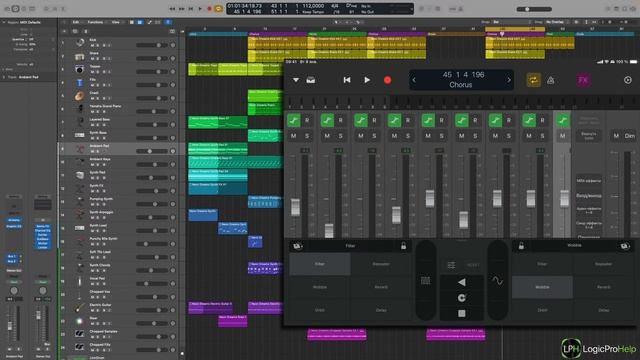Toggle the metronome icon in remote window

pyautogui.click(x=551, y=80)
